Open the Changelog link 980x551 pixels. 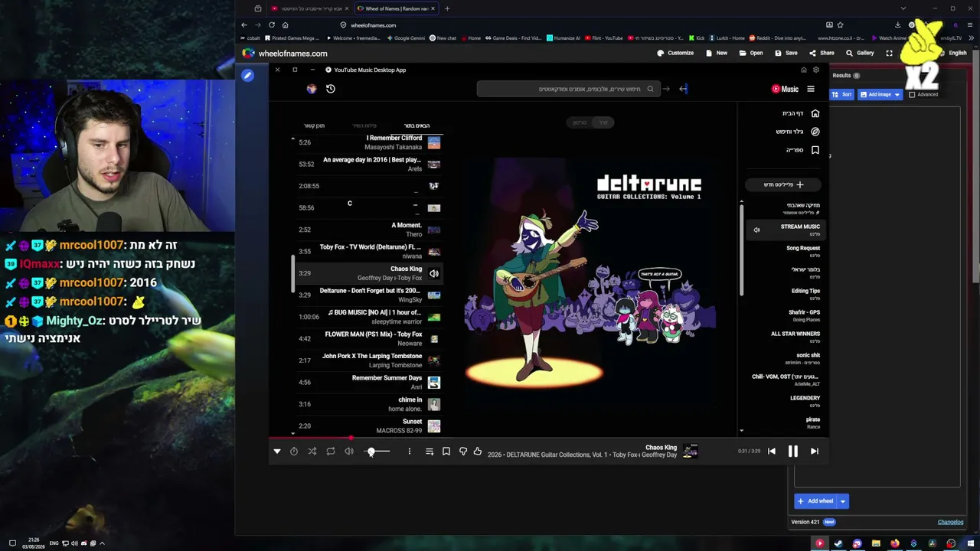[x=951, y=523]
